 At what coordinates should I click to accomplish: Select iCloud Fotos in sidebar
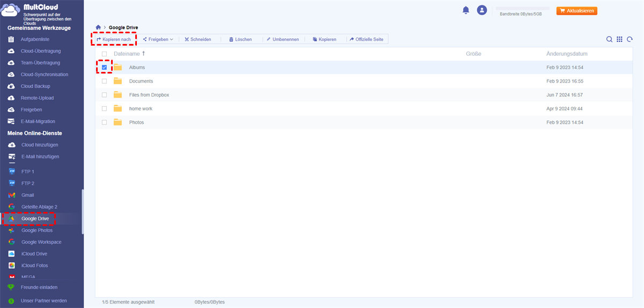pos(35,266)
